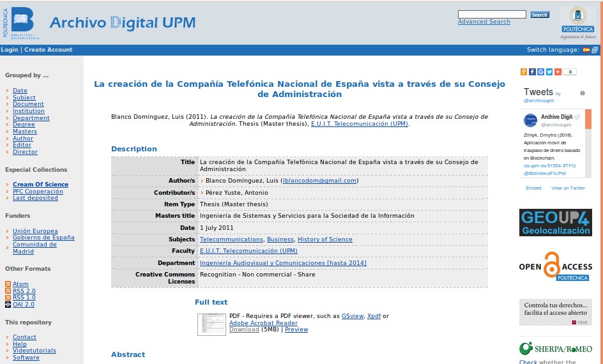The width and height of the screenshot is (603, 364).
Task: Open the OAI 2.0 icon
Action: pos(8,305)
